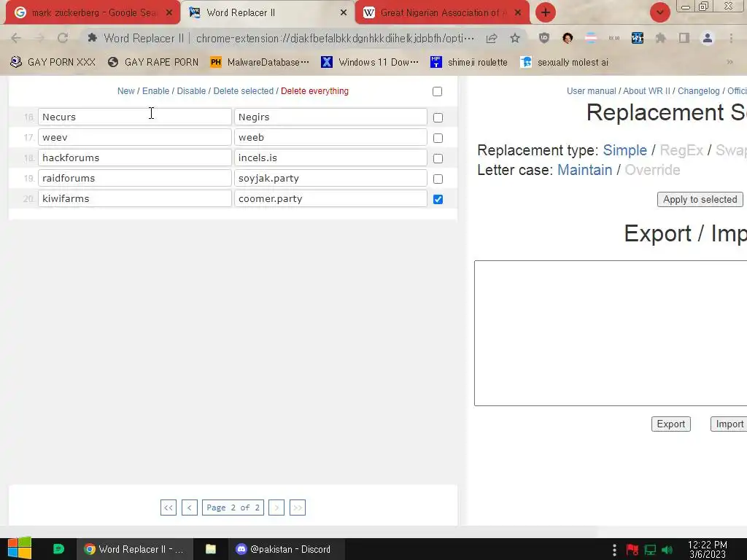747x560 pixels.
Task: Click the Delete selected link
Action: click(244, 91)
